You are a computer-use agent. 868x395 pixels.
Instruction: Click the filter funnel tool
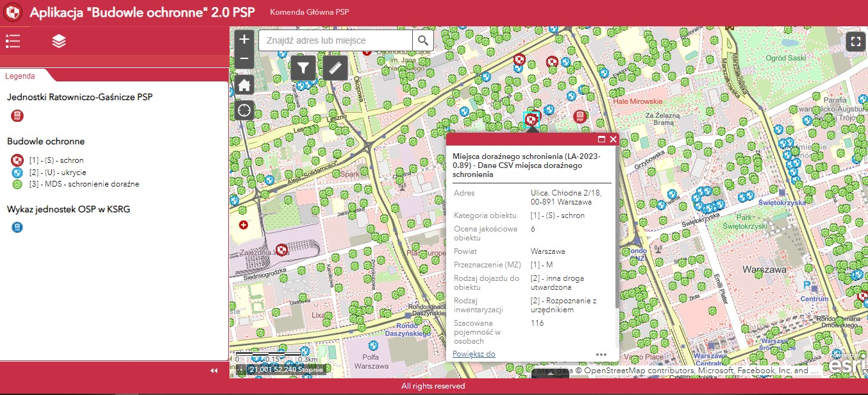[x=303, y=67]
